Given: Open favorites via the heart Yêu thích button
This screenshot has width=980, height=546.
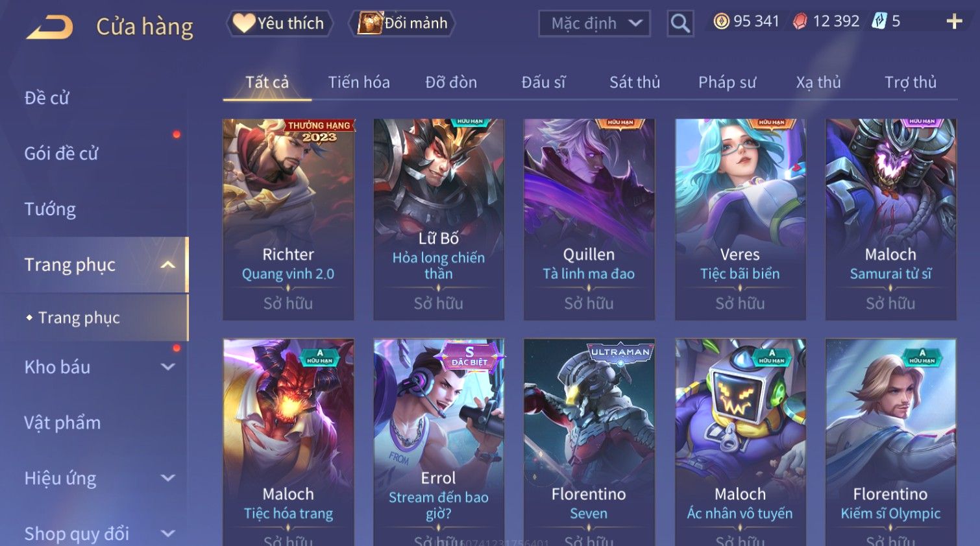Looking at the screenshot, I should (279, 23).
